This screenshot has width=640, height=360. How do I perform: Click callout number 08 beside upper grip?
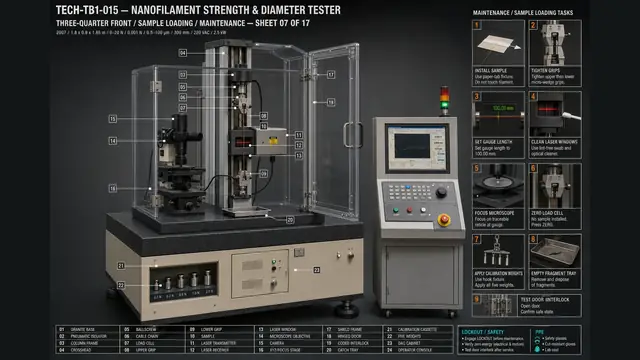(264, 116)
